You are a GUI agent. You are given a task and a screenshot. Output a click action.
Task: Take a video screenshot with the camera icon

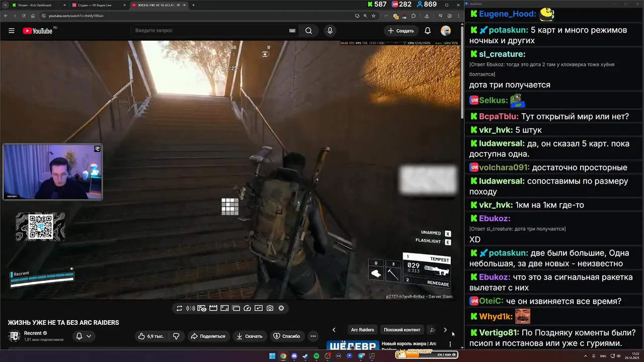pyautogui.click(x=270, y=308)
